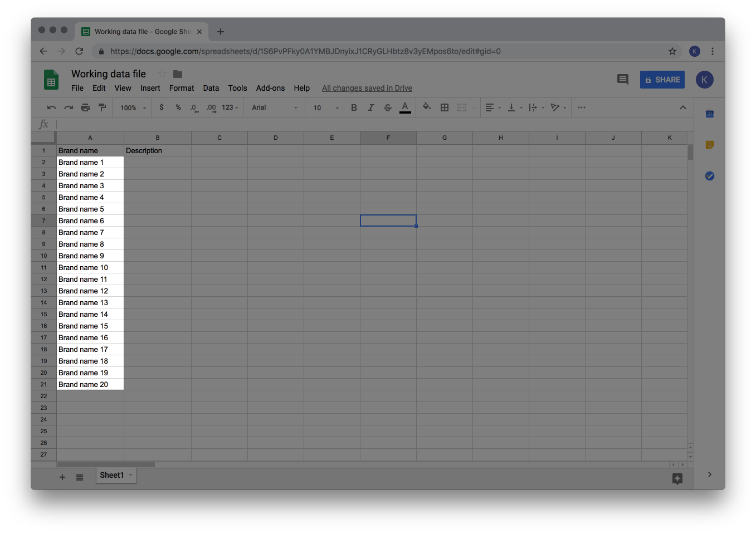The width and height of the screenshot is (756, 534).
Task: Open Tasks in the side panel
Action: (710, 176)
